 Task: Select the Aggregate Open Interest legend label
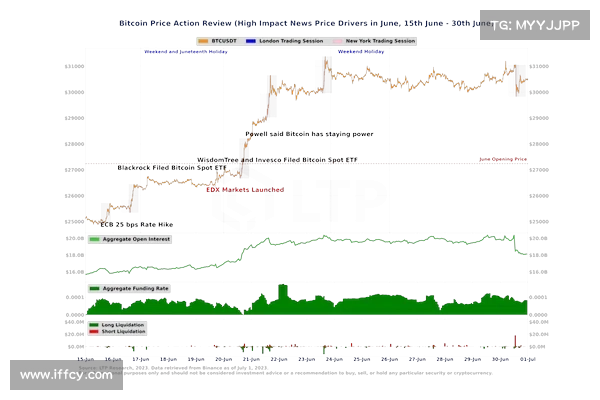[136, 240]
